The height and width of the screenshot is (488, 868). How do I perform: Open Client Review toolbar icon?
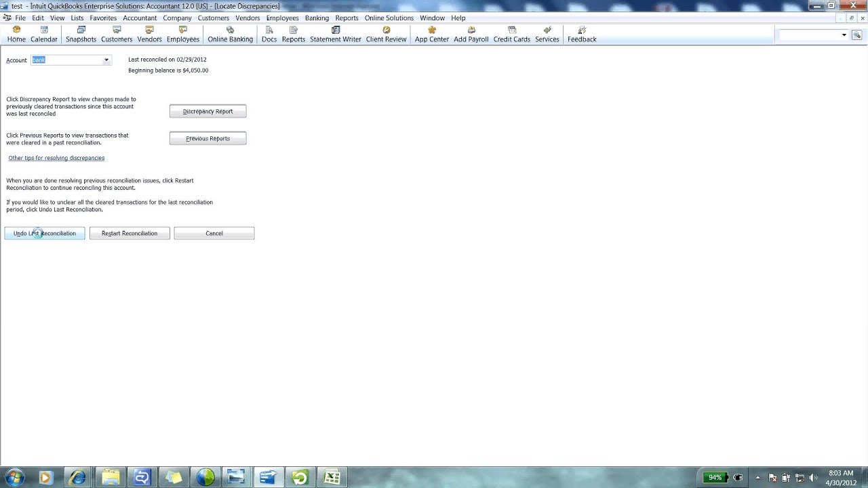386,35
